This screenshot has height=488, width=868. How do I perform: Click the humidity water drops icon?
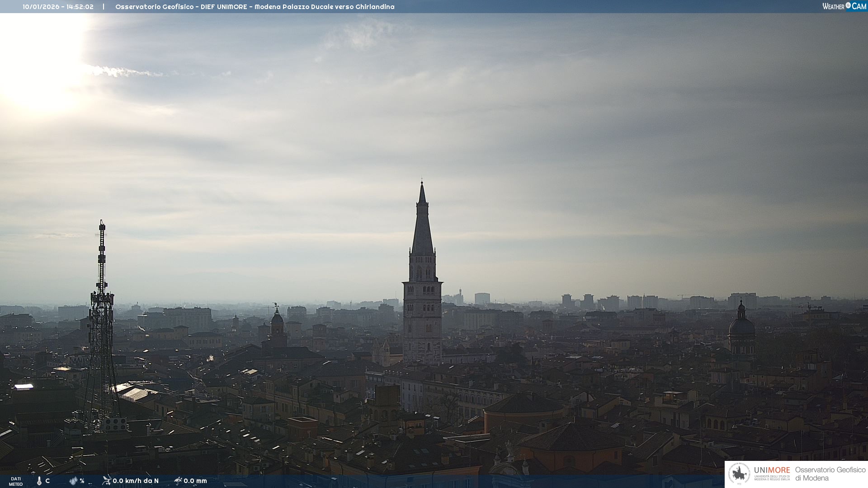tap(73, 481)
